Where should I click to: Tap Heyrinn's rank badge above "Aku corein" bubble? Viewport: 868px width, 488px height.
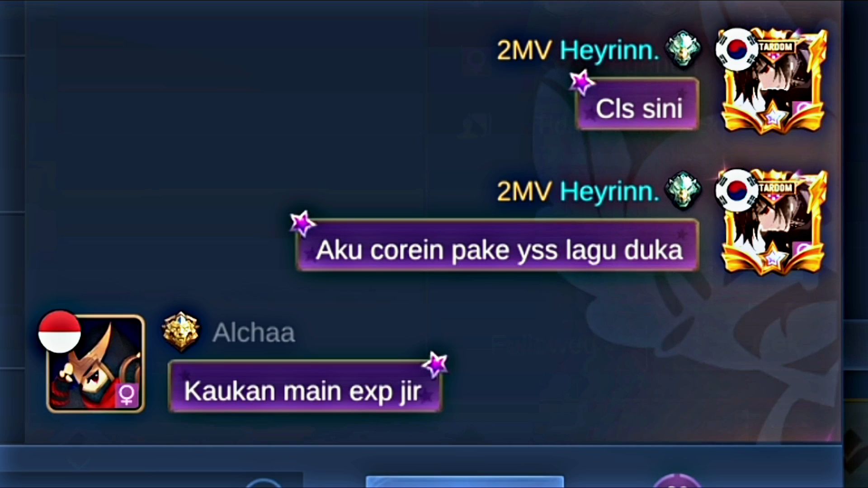683,190
